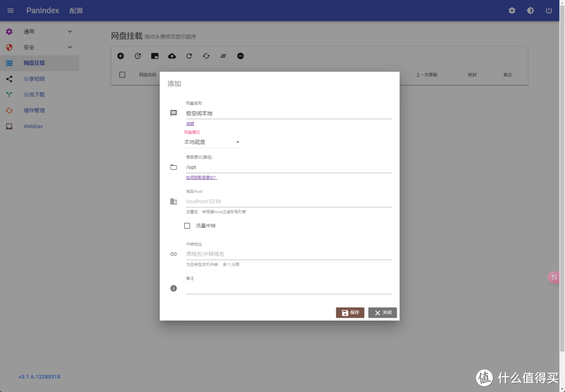Open the 说明 link
The height and width of the screenshot is (392, 565).
pyautogui.click(x=190, y=123)
